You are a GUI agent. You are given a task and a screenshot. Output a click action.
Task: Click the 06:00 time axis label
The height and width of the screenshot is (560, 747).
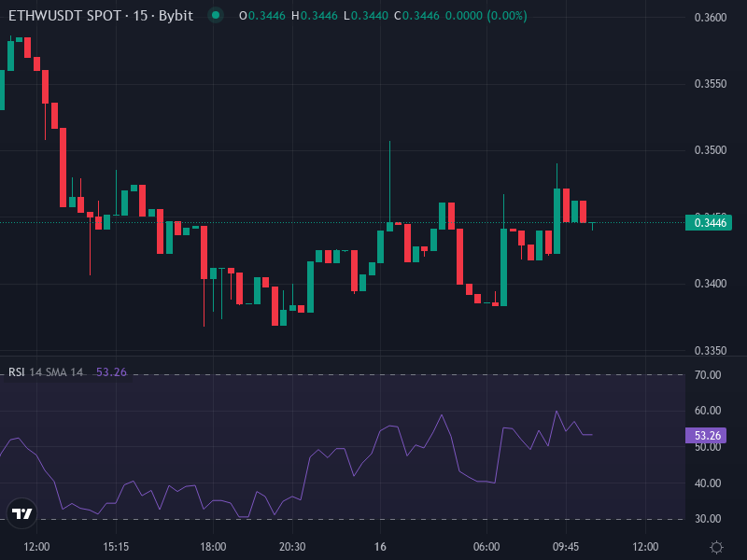tap(488, 546)
